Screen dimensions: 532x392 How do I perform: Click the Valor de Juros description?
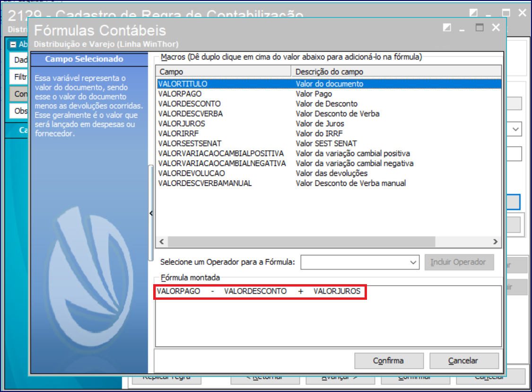(320, 123)
